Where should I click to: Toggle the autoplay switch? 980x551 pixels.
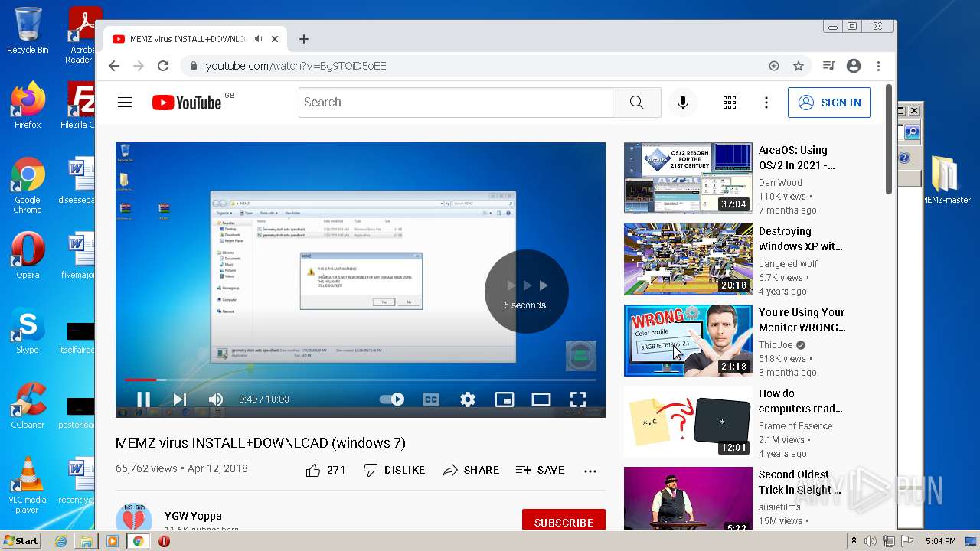392,399
